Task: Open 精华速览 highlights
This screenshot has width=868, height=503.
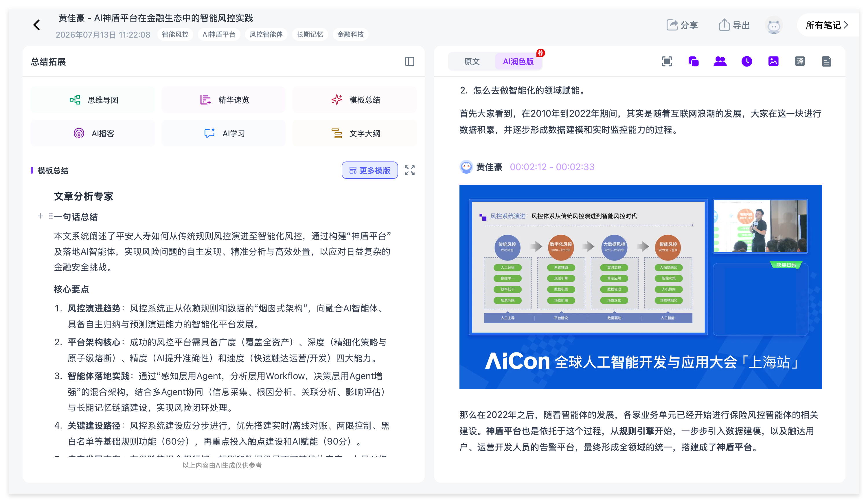Action: click(x=224, y=100)
